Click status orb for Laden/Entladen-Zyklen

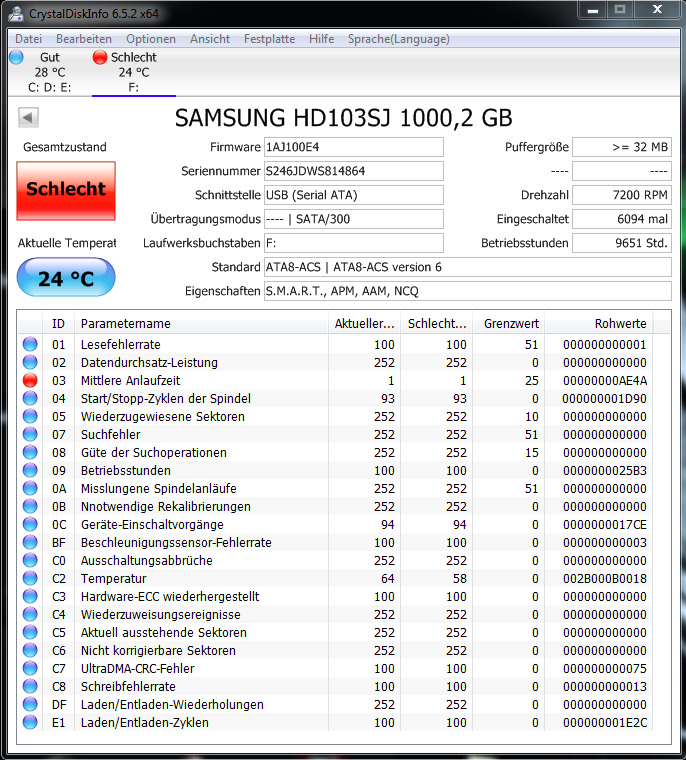pyautogui.click(x=30, y=722)
